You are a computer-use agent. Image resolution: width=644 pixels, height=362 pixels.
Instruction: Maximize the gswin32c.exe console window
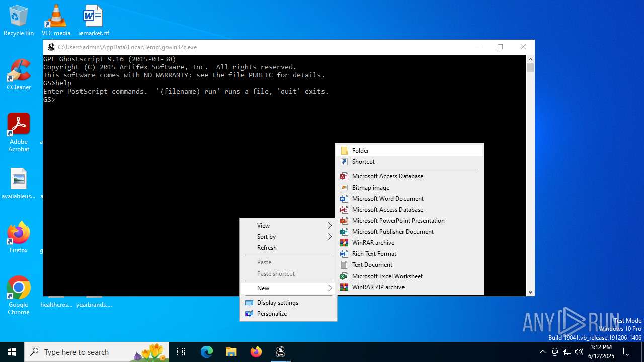[500, 47]
